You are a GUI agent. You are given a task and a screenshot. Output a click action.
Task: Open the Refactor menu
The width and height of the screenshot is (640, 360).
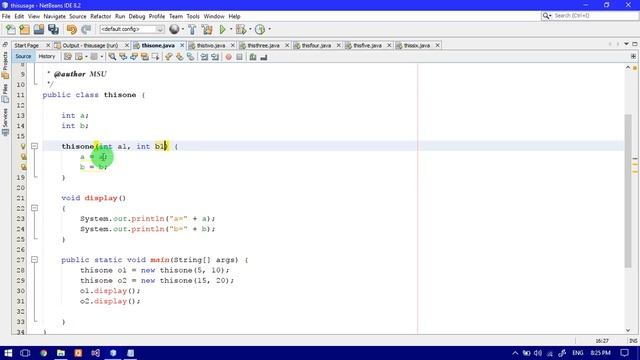[100, 16]
